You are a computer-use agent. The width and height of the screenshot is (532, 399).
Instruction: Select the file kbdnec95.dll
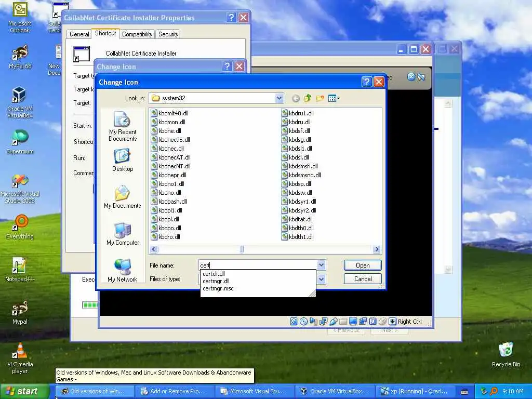click(x=170, y=139)
